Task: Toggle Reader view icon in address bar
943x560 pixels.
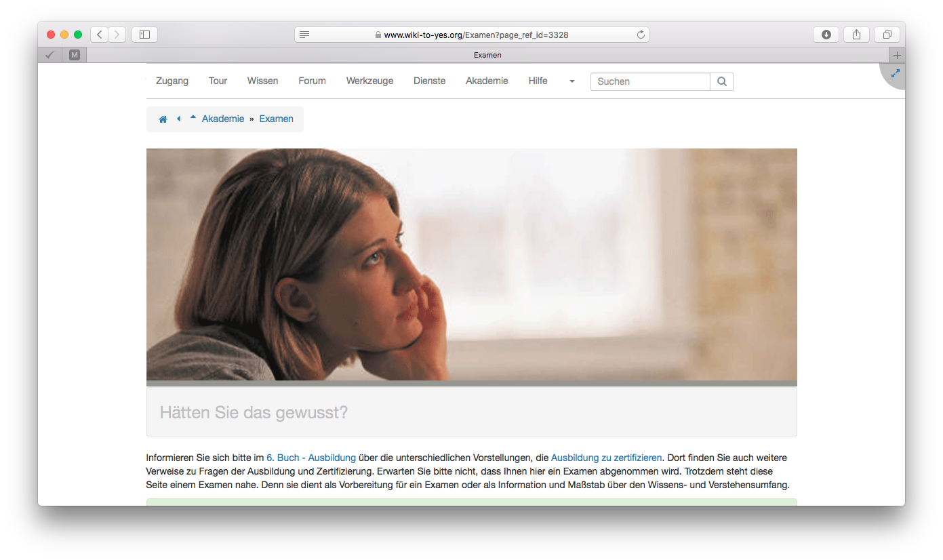Action: point(304,35)
